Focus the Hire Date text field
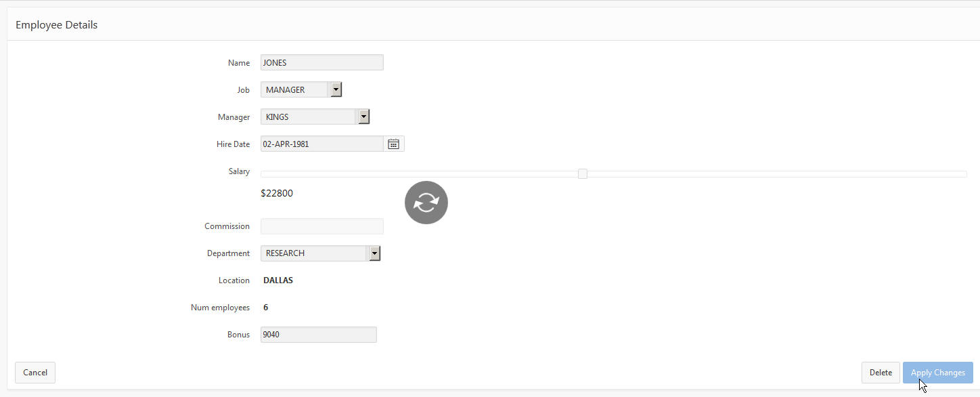This screenshot has height=397, width=980. pos(321,144)
